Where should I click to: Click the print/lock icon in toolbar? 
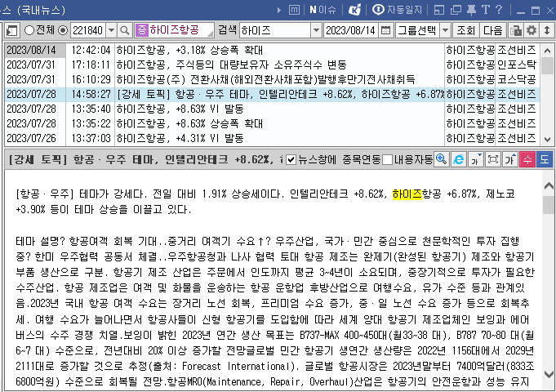click(x=516, y=30)
